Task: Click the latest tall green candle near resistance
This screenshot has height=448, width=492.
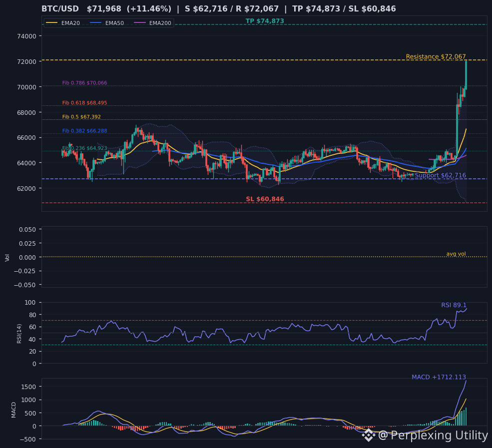Action: click(466, 75)
